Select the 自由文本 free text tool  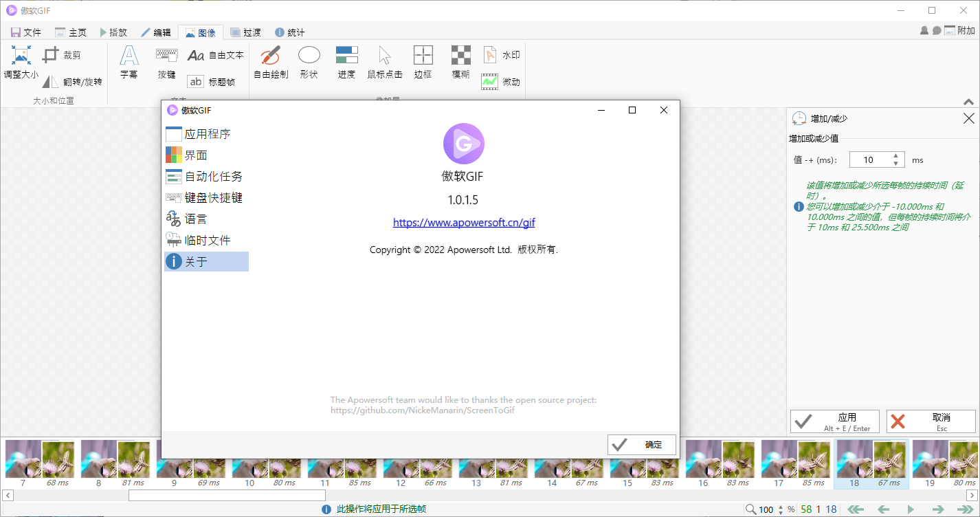[216, 55]
